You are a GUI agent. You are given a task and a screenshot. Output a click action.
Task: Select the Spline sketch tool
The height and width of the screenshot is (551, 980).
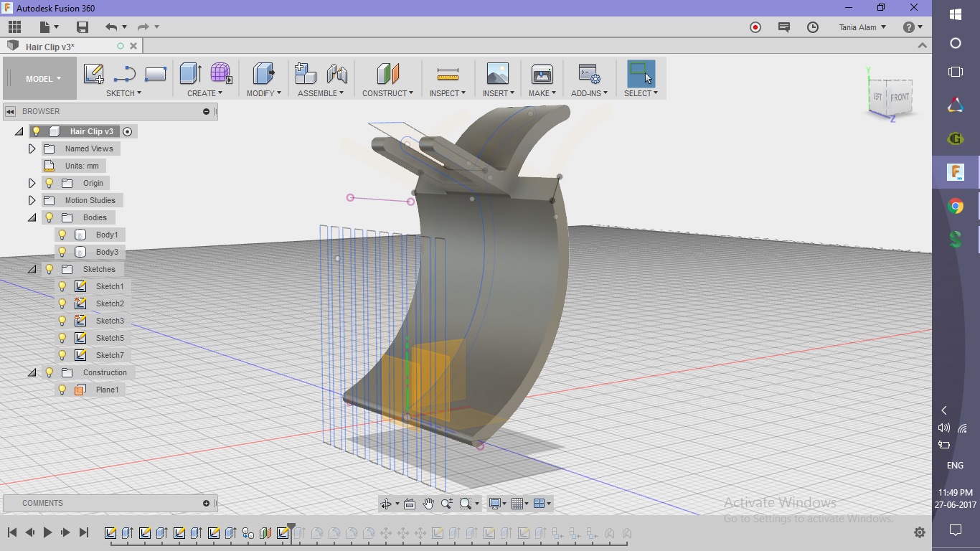pos(125,74)
